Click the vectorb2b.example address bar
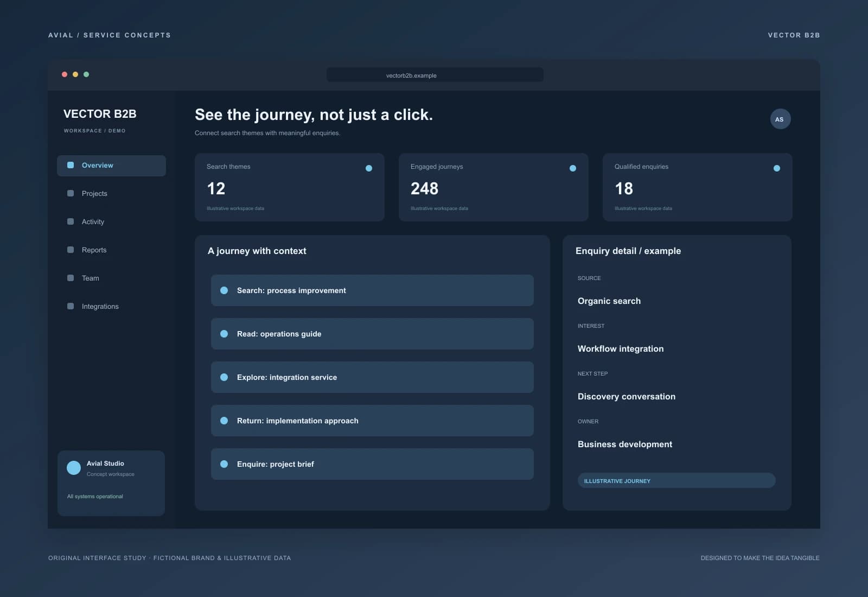Viewport: 868px width, 597px height. click(x=435, y=75)
